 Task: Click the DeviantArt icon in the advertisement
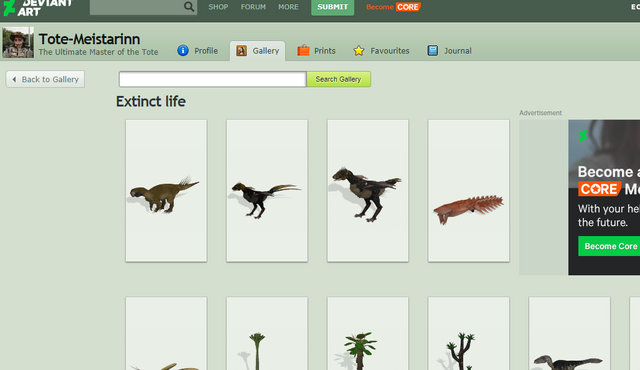tap(583, 135)
